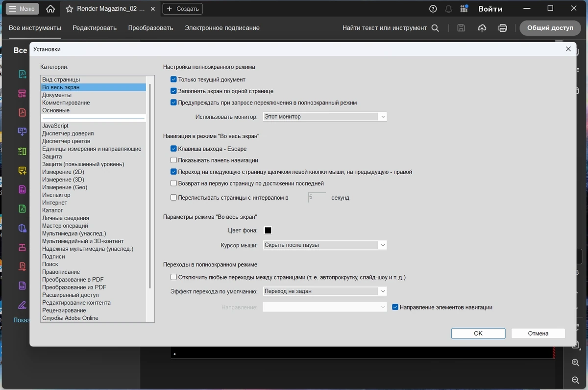Click the Zoom in magnifier icon
The height and width of the screenshot is (390, 588).
[x=576, y=363]
